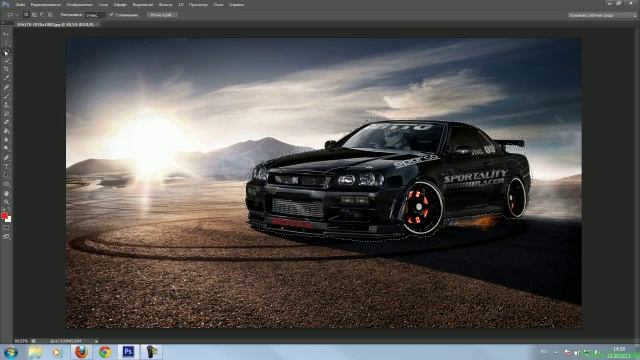Viewport: 640px width, 360px height.
Task: Select the Horizontal Type tool
Action: (6, 166)
